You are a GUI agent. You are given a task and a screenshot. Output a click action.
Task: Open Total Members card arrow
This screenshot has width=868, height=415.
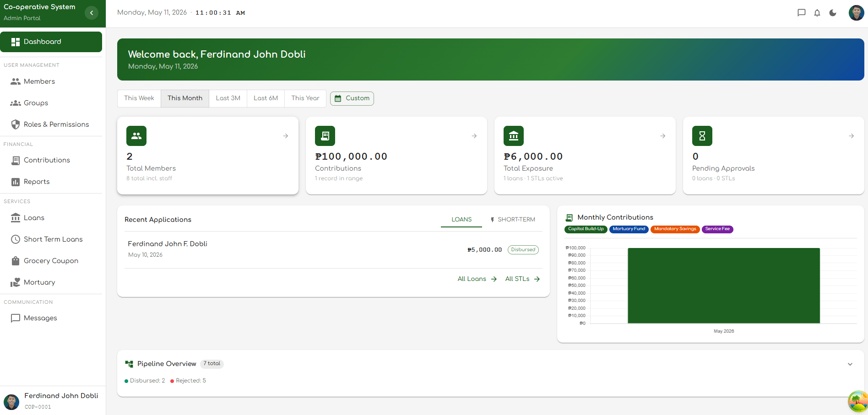coord(286,136)
